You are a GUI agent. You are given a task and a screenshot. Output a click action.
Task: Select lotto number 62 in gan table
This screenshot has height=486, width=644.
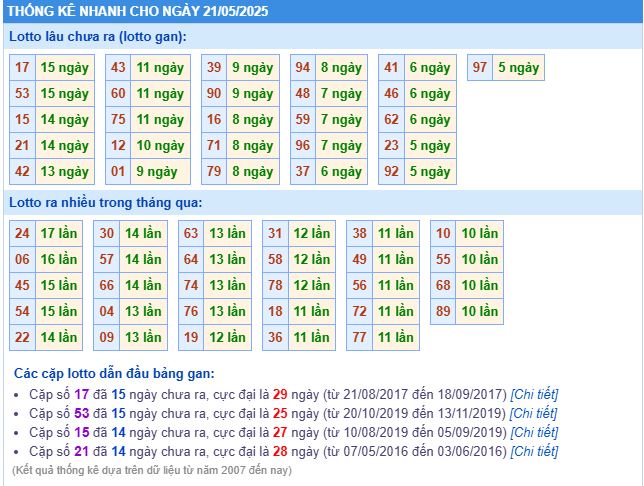391,120
